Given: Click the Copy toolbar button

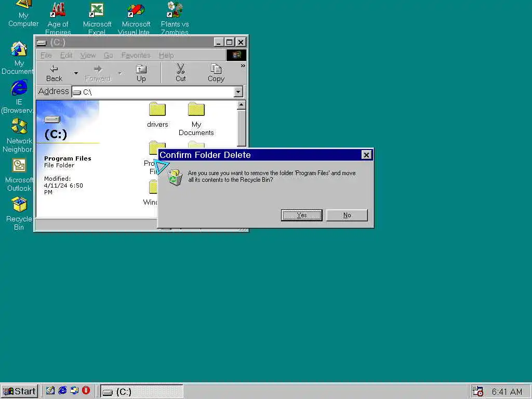Looking at the screenshot, I should [x=216, y=73].
